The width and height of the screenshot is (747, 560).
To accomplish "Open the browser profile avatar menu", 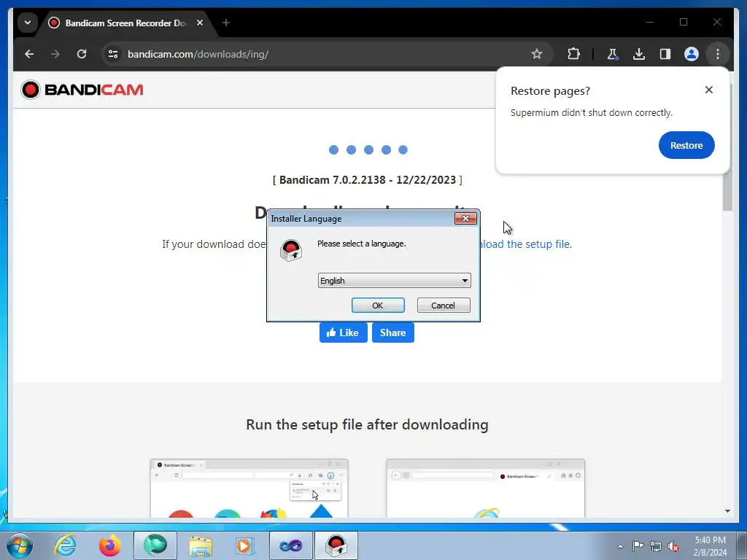I will click(x=692, y=54).
